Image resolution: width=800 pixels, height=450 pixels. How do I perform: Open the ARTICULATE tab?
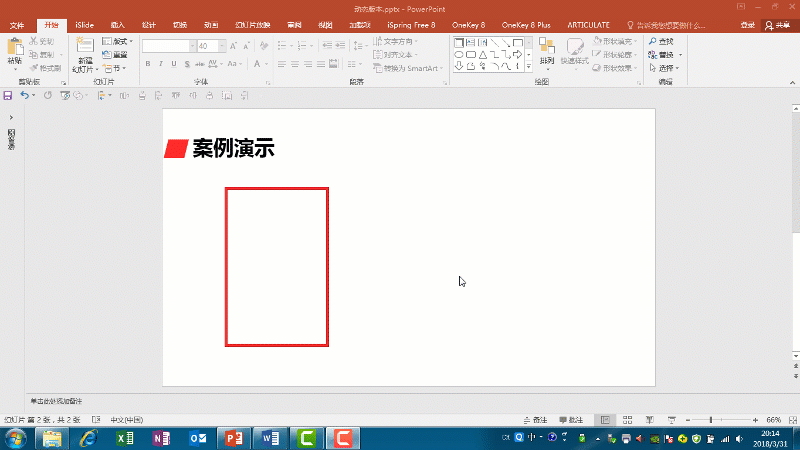(588, 25)
